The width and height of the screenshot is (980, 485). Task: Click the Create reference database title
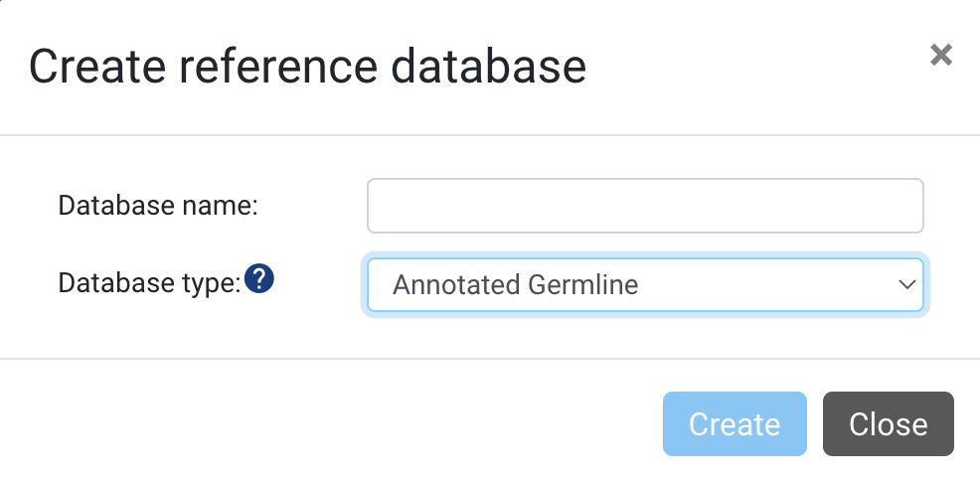point(307,67)
